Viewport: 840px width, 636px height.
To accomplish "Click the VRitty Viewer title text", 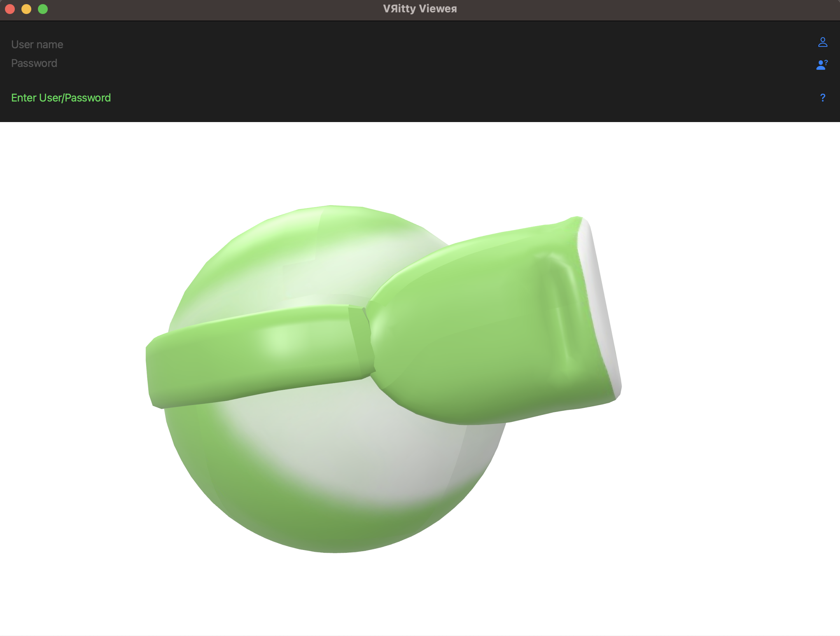I will coord(420,9).
